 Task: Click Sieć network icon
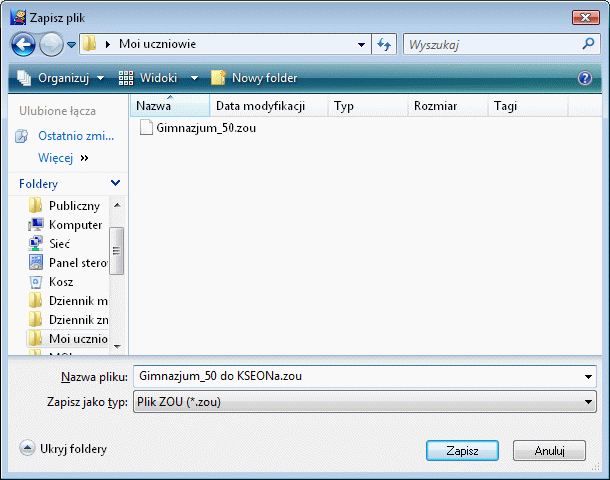coord(35,244)
